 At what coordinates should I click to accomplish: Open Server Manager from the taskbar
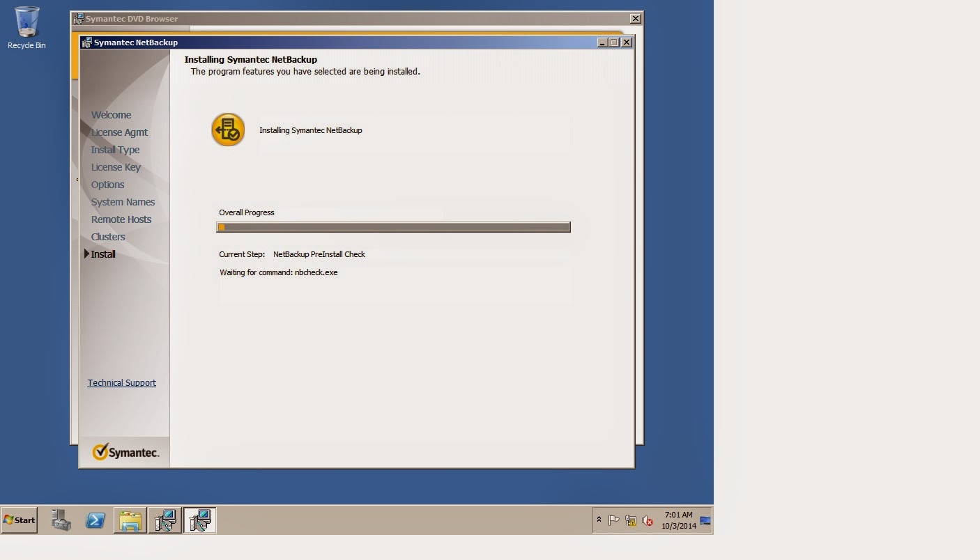tap(60, 520)
